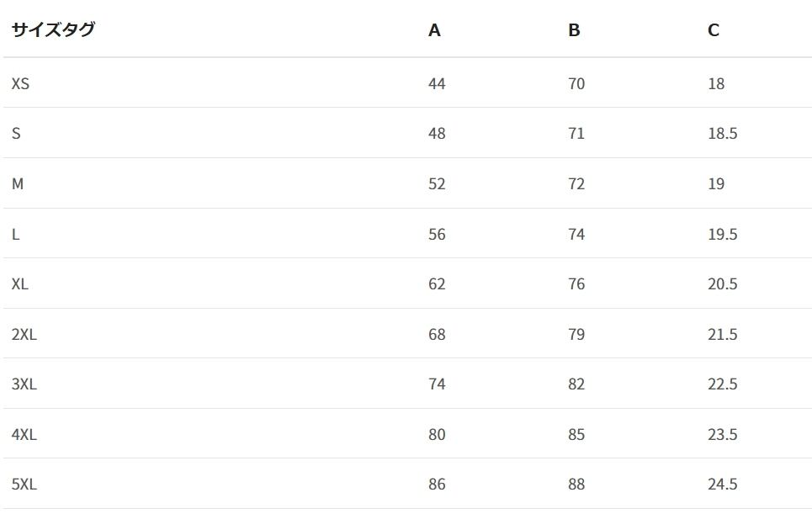Click the サイズタグ column header
The height and width of the screenshot is (519, 812).
click(53, 29)
